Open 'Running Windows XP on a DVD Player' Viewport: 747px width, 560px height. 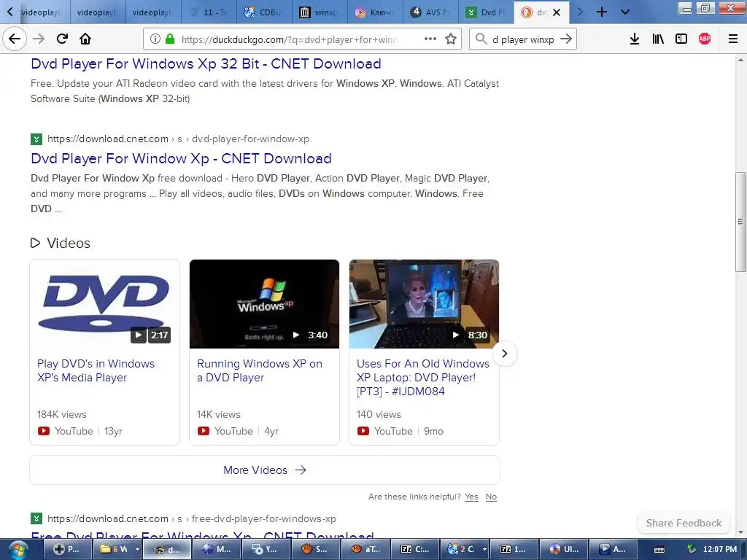coord(260,370)
